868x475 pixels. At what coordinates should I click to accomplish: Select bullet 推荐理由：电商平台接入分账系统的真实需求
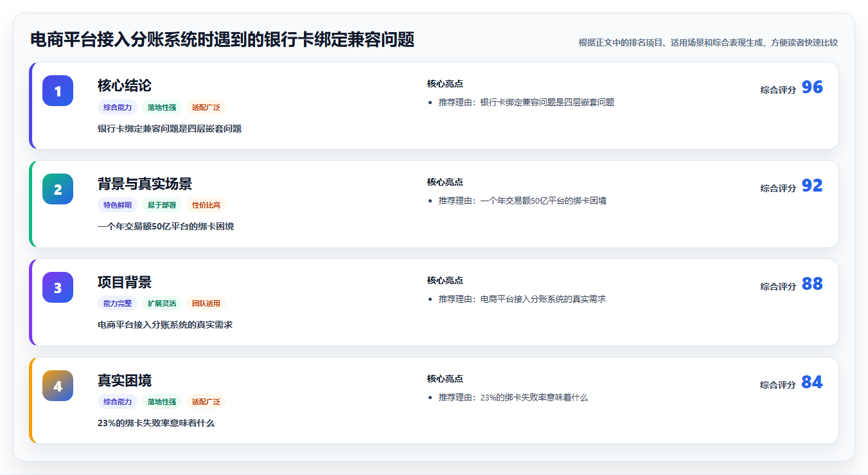(x=522, y=300)
